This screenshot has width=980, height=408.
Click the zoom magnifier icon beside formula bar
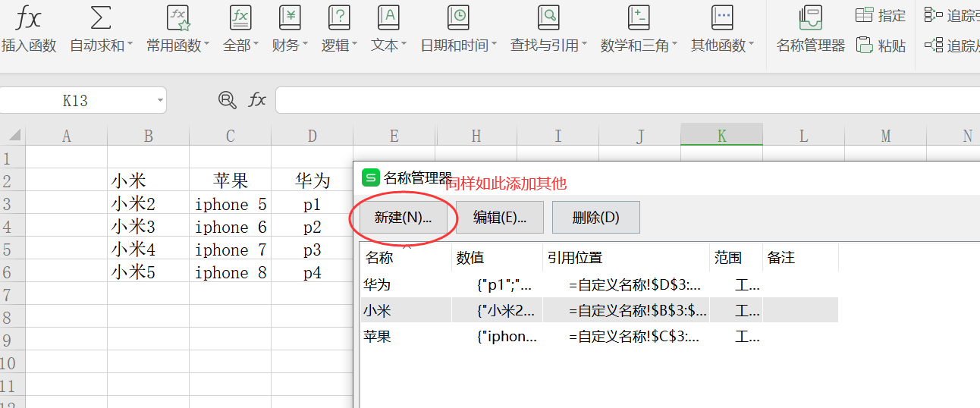click(x=227, y=99)
